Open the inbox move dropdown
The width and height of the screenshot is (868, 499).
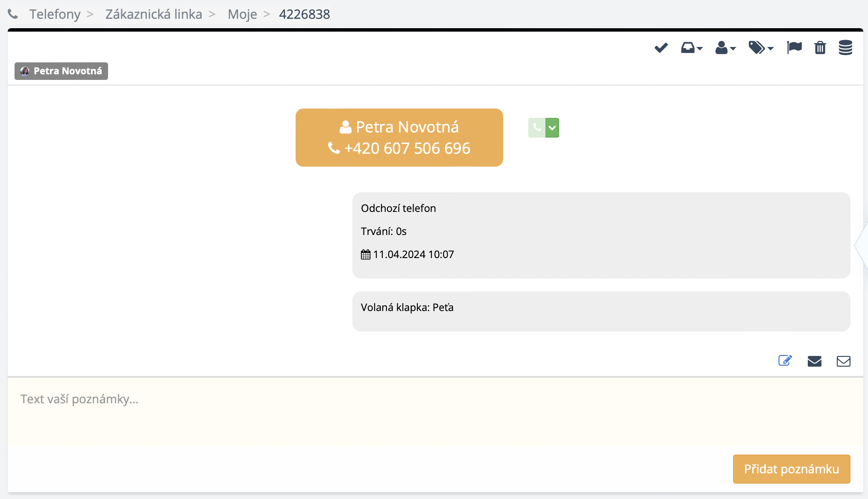coord(691,48)
